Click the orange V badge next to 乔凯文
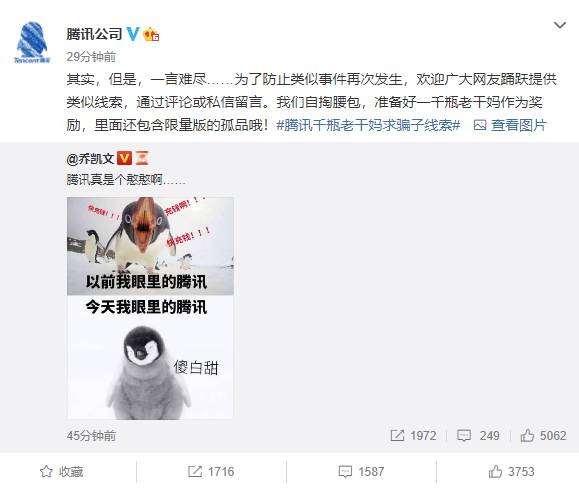The width and height of the screenshot is (579, 490). click(x=124, y=158)
